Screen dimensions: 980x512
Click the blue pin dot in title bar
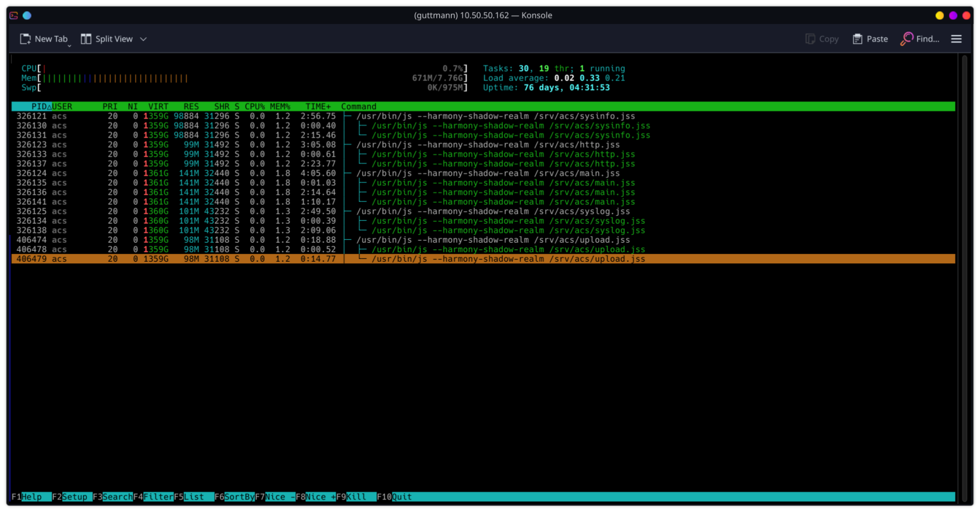27,15
